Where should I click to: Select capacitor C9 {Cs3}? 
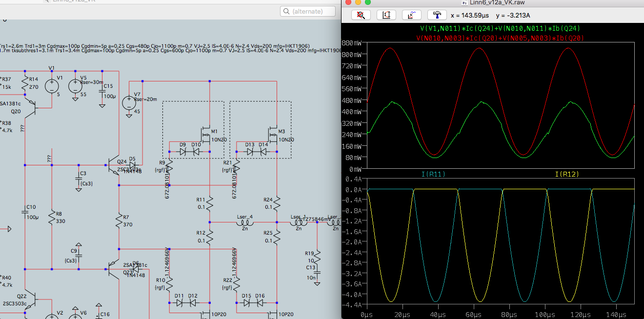point(79,256)
